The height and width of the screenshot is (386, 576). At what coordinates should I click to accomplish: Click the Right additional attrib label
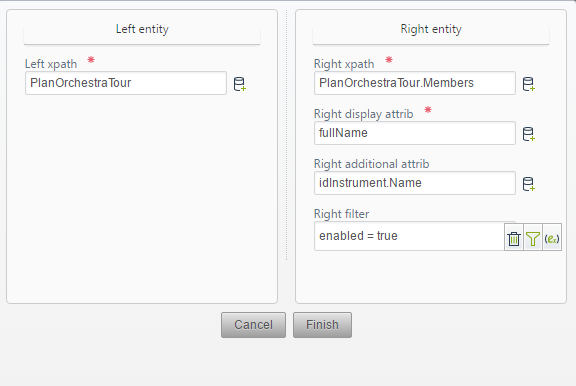[371, 164]
